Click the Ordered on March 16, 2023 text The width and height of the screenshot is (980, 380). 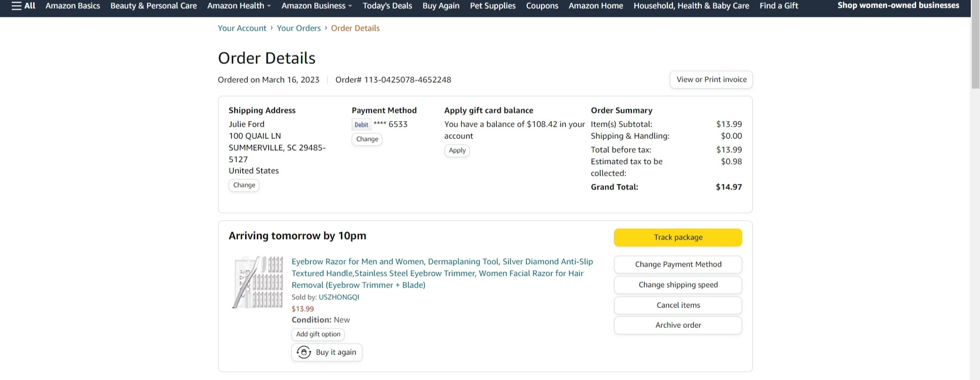(x=268, y=80)
